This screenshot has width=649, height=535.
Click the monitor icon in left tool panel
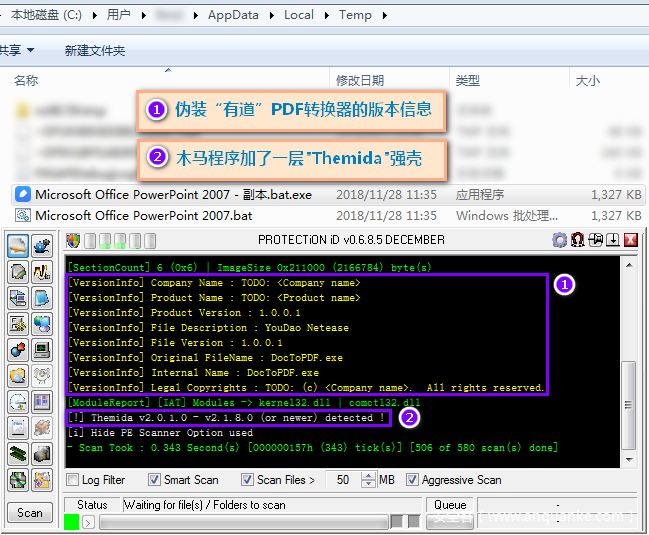click(41, 350)
